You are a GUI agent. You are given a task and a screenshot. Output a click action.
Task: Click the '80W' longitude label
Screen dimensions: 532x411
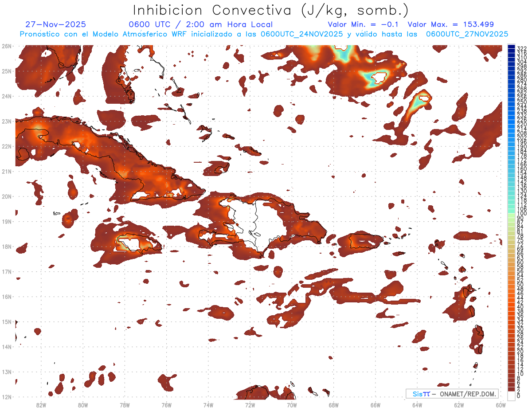[x=83, y=405]
